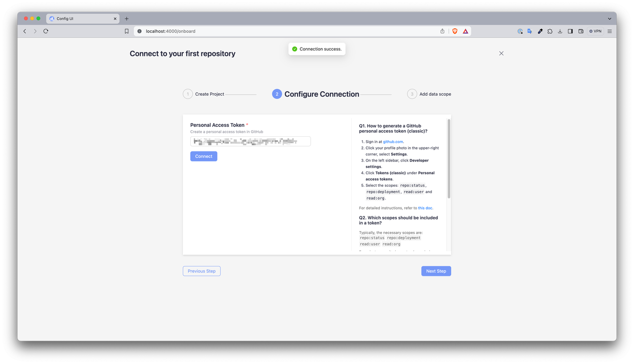This screenshot has width=634, height=364.
Task: Open the browser hamburger menu
Action: (x=610, y=31)
